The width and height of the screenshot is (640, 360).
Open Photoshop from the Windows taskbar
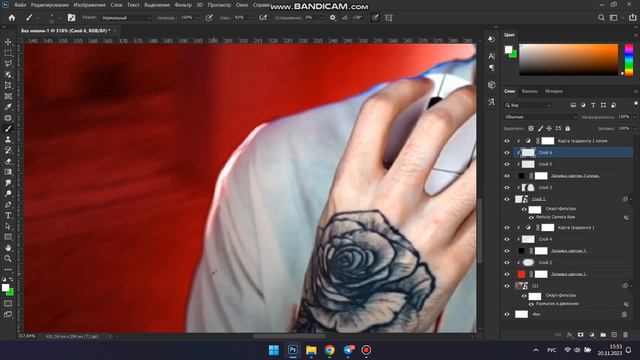tap(293, 350)
